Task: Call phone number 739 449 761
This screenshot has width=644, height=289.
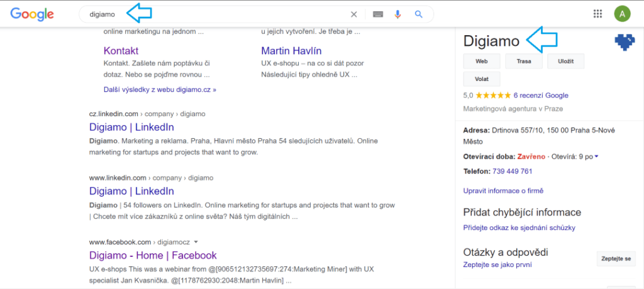Action: (x=512, y=171)
